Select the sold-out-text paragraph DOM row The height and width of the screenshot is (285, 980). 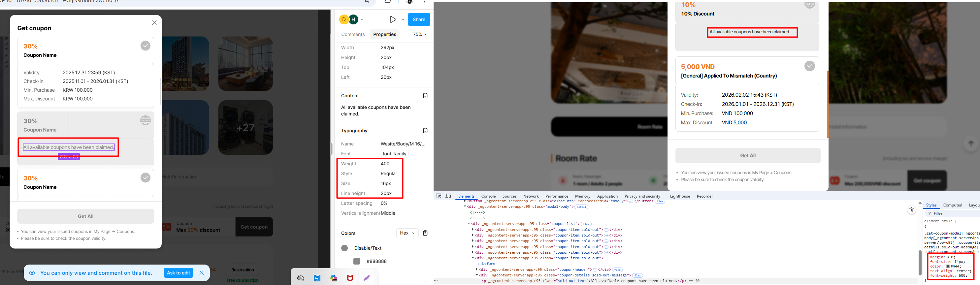click(x=590, y=281)
